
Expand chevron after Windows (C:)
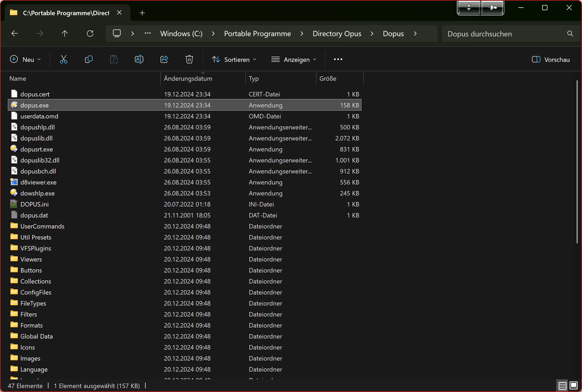click(x=213, y=34)
